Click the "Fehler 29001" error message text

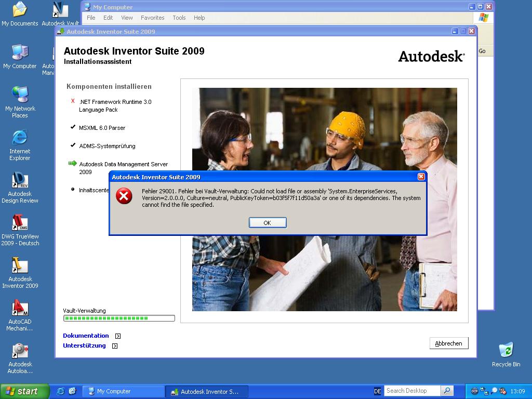281,198
